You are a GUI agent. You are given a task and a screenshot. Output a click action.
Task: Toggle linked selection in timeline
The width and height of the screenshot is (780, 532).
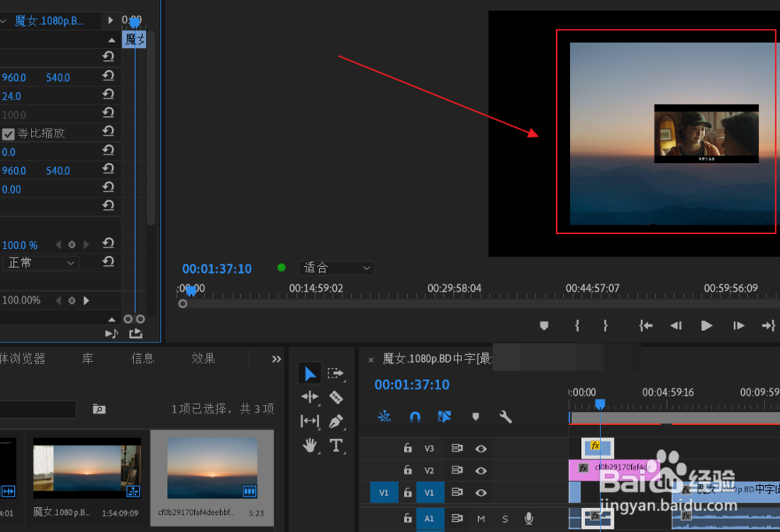(445, 417)
